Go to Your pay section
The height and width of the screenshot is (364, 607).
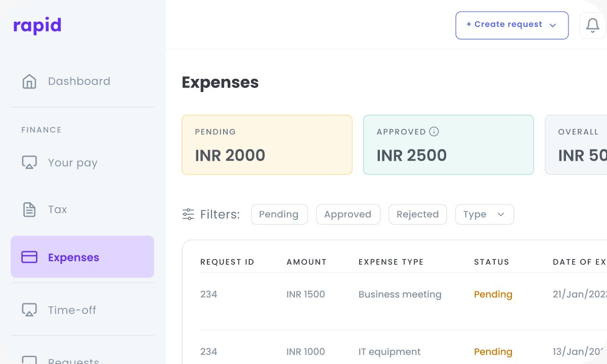pos(72,163)
